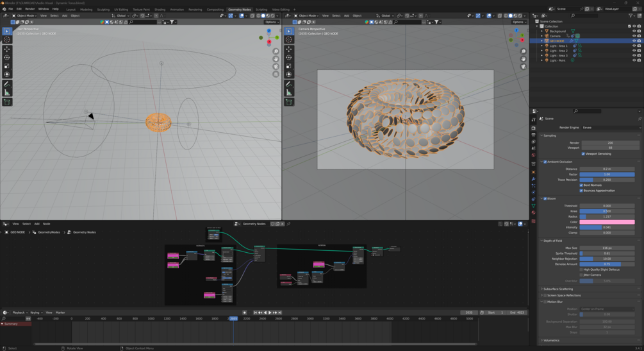Viewport: 644px width, 351px height.
Task: Click the pink Bloom Color swatch
Action: [x=607, y=222]
